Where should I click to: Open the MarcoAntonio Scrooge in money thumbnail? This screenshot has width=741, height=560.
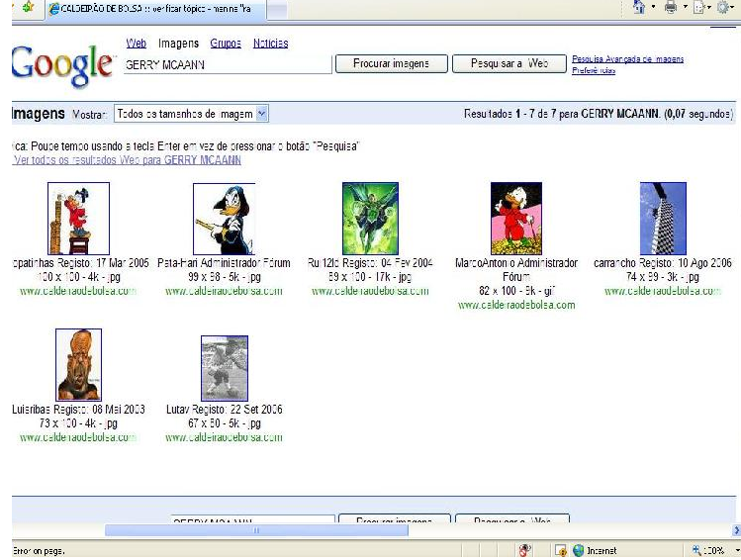(516, 219)
